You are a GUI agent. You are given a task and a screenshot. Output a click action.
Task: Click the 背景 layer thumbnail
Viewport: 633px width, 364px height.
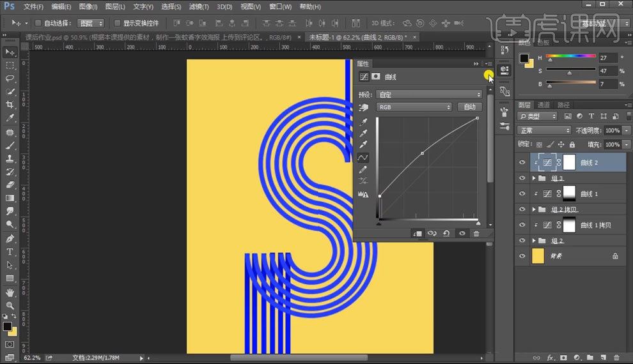tap(538, 256)
